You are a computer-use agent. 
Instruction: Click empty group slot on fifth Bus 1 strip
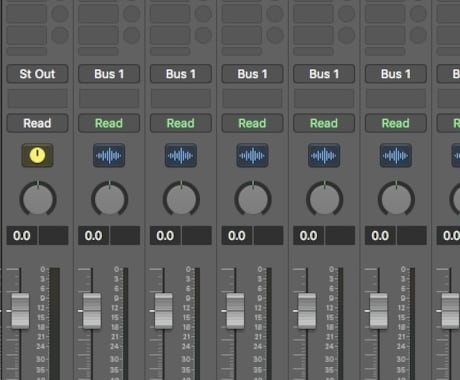[396, 98]
